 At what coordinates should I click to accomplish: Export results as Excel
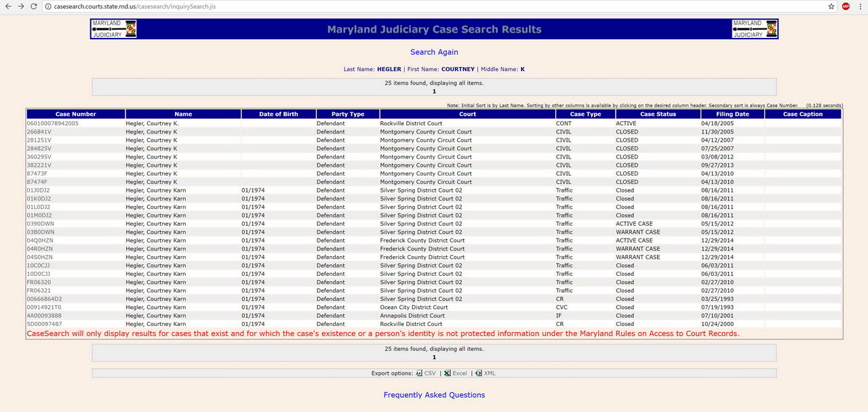455,373
